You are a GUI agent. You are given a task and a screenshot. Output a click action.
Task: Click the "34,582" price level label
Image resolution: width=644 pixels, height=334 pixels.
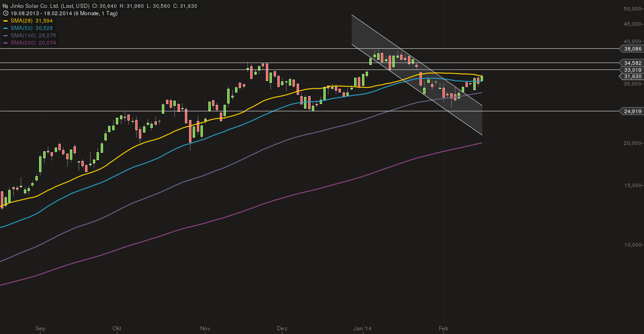(632, 63)
